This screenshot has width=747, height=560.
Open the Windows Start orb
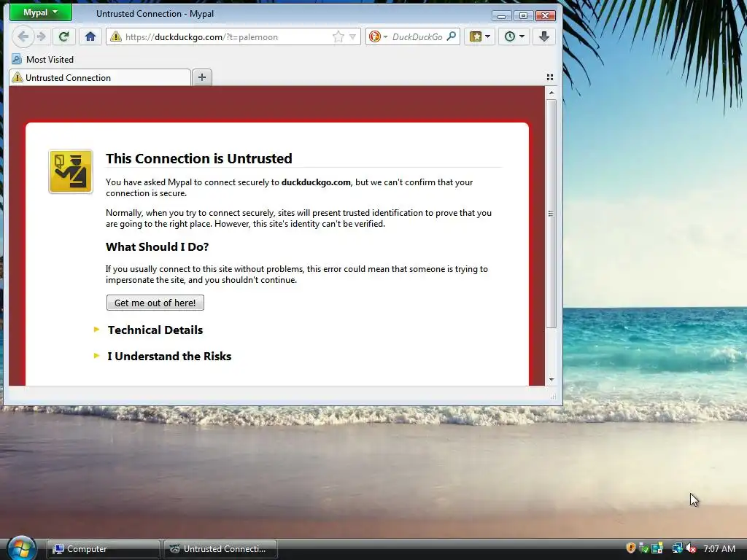[21, 548]
